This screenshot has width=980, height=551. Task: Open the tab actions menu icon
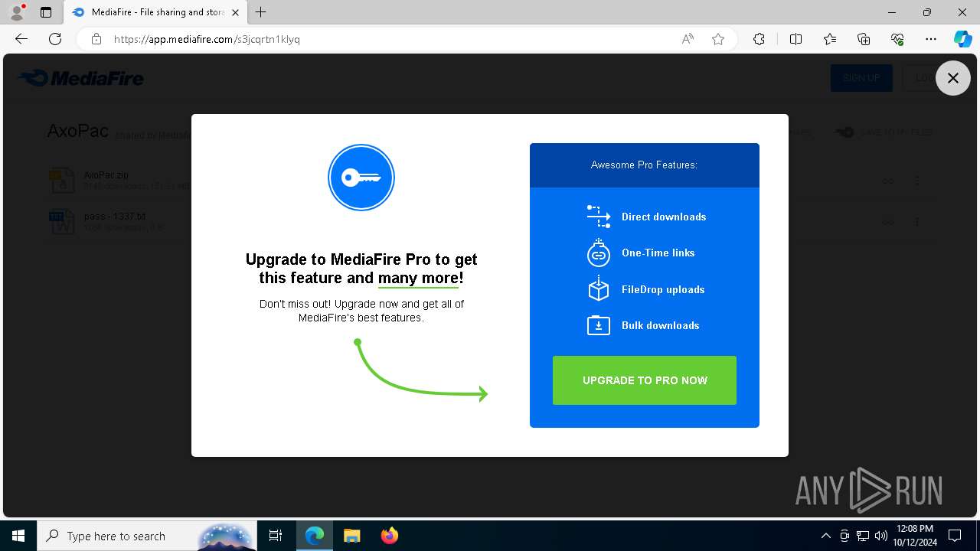pos(46,12)
